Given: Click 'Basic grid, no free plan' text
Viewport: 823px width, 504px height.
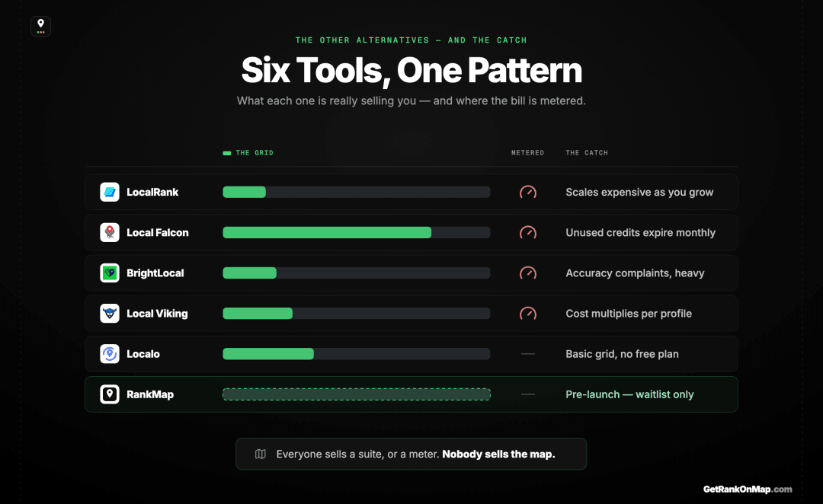Looking at the screenshot, I should point(622,353).
